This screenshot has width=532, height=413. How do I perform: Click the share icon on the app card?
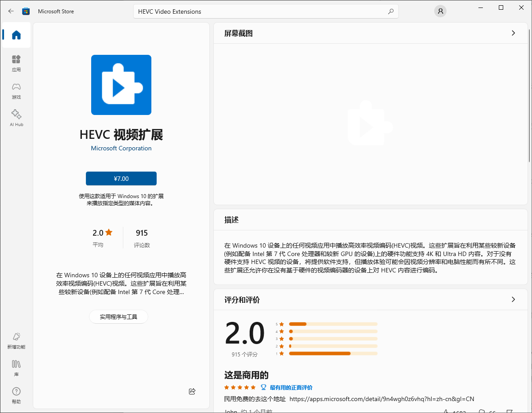(x=192, y=391)
